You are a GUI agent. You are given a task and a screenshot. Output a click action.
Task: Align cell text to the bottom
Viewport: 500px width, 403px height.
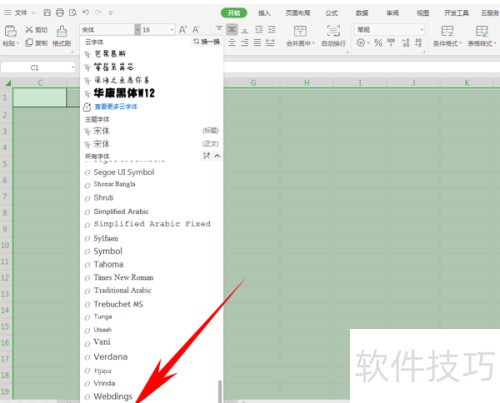point(245,30)
